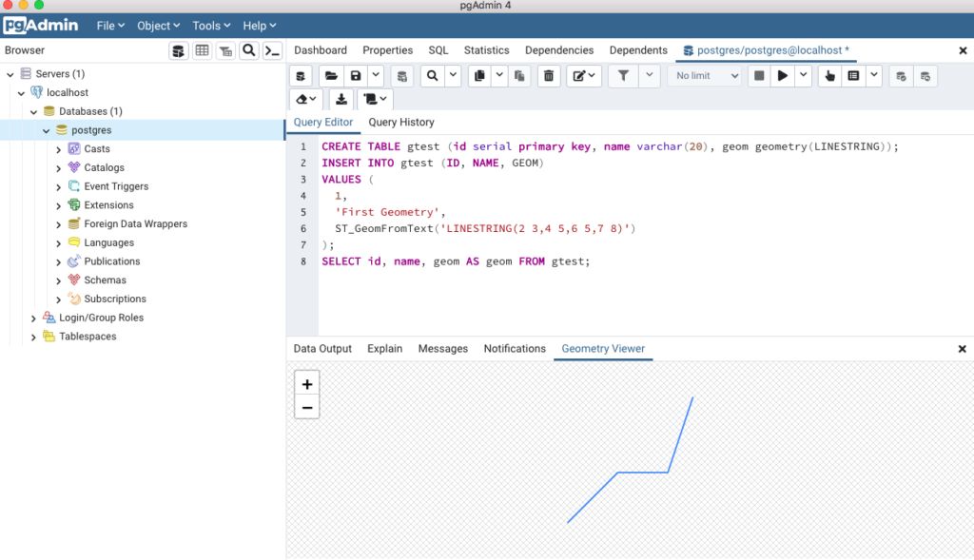Screen dimensions: 974x560
Task: Switch to the Query History tab
Action: pyautogui.click(x=400, y=122)
